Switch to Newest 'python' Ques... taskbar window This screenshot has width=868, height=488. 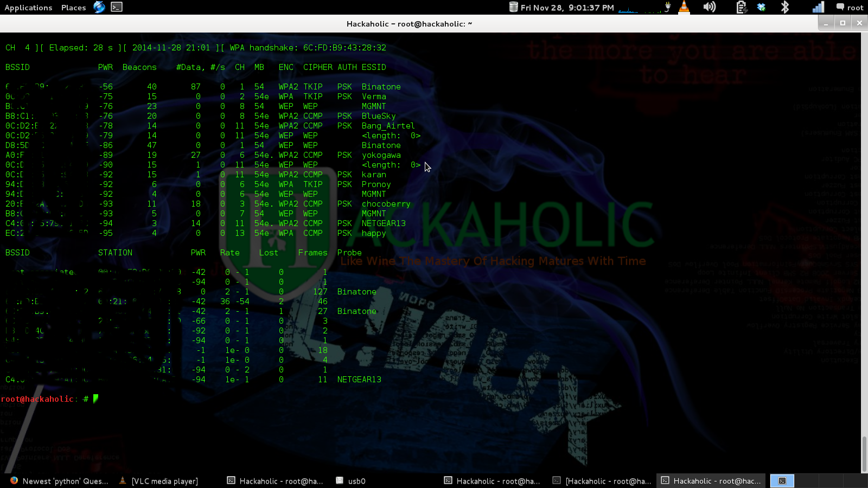pos(59,481)
